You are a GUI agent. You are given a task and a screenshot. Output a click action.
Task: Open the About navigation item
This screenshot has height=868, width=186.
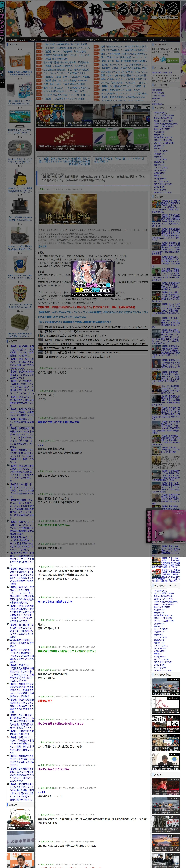point(33,40)
